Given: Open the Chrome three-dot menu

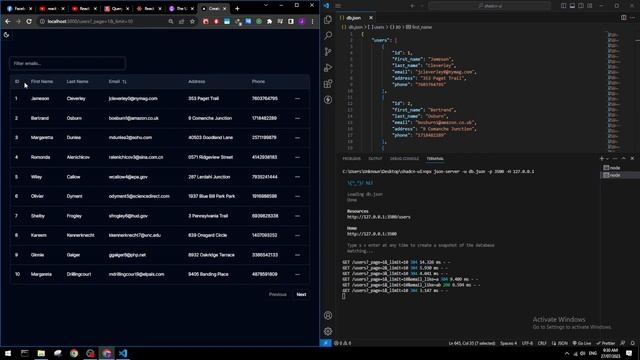Looking at the screenshot, I should [313, 21].
